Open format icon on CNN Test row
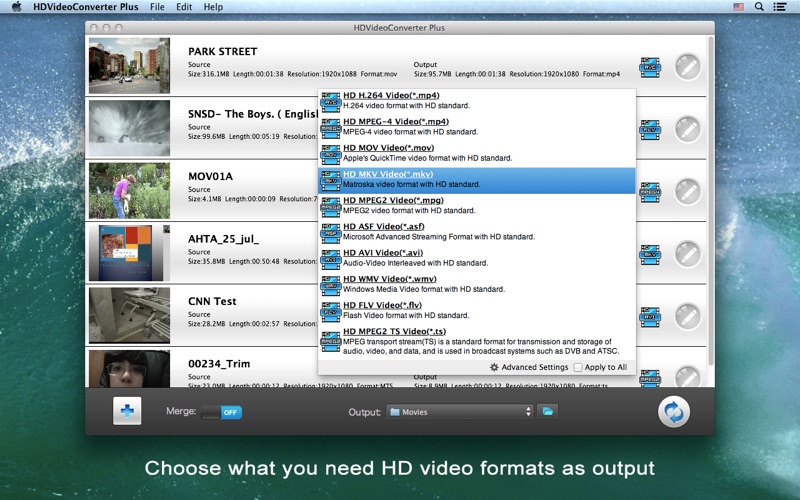 click(650, 317)
